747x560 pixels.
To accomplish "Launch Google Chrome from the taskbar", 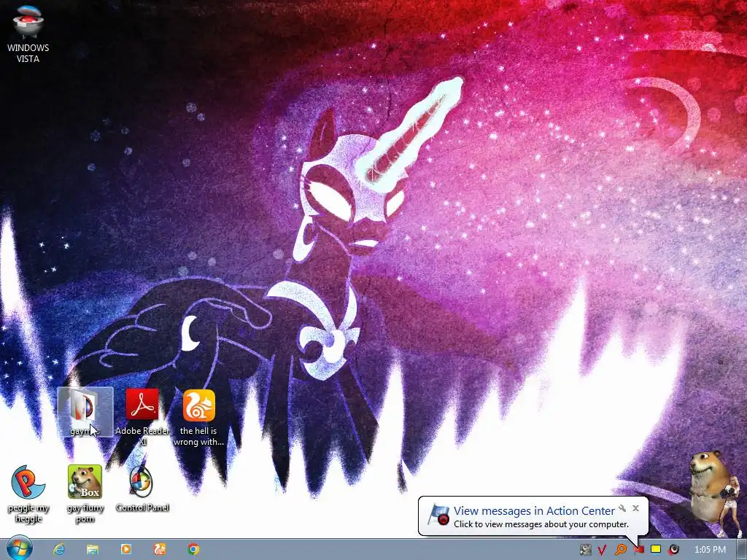I will coord(193,550).
